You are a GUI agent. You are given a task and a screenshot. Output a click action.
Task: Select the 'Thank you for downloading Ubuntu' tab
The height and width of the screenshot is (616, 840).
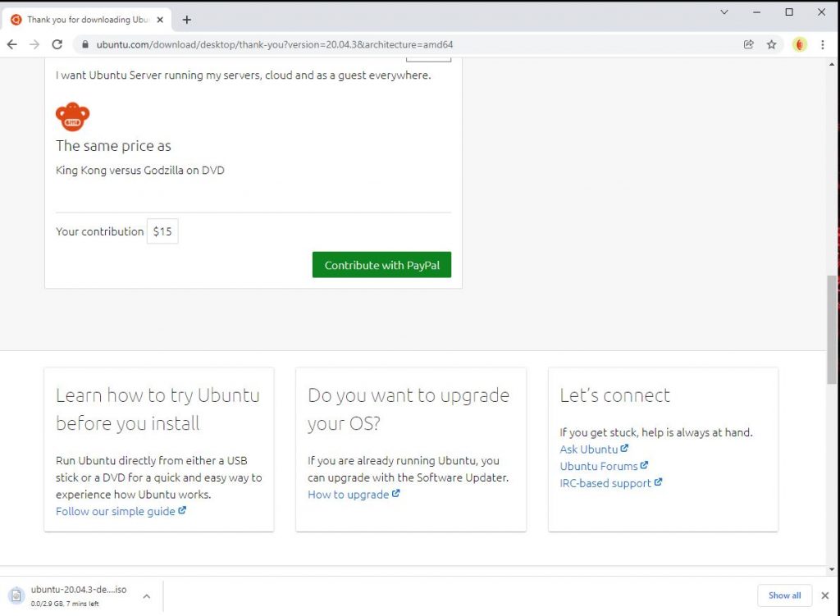[88, 20]
